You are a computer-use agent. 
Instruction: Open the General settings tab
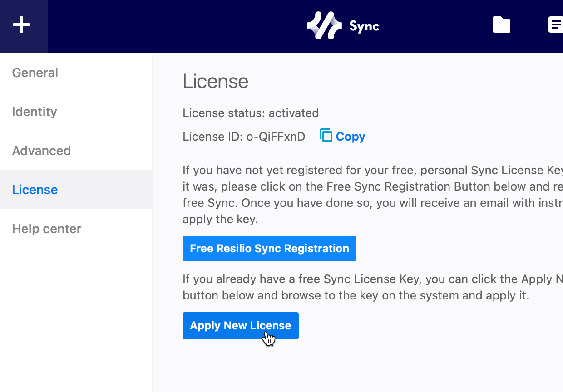(x=35, y=73)
